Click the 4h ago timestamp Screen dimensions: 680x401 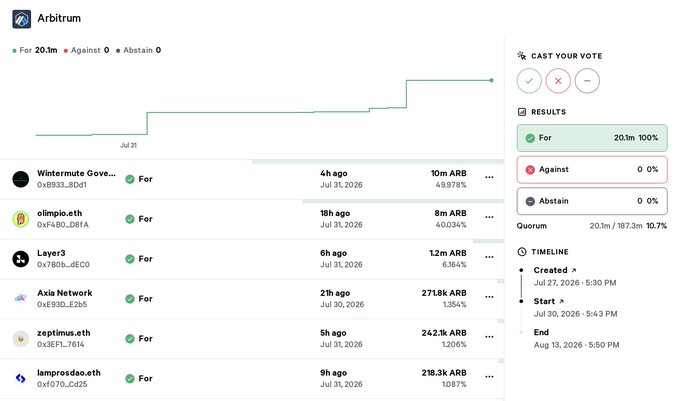[333, 173]
